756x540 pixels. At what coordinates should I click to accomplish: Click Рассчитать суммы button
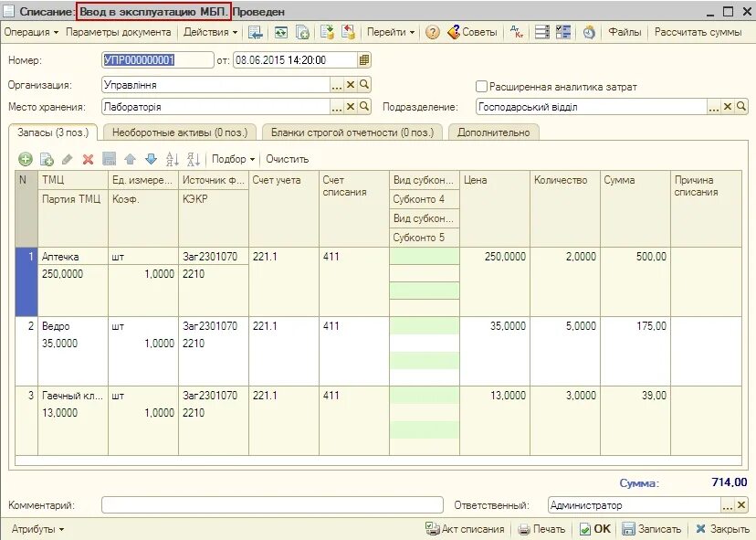click(x=698, y=32)
